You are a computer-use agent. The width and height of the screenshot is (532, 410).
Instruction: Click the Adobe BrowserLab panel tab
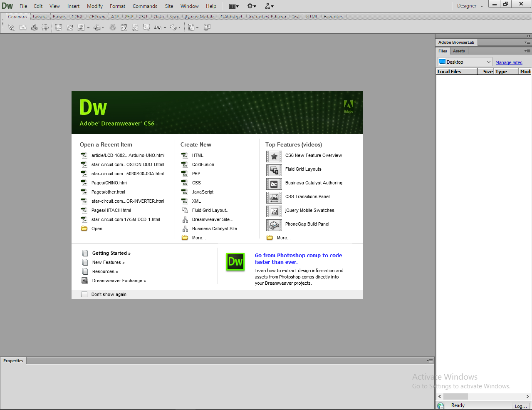[x=456, y=42]
